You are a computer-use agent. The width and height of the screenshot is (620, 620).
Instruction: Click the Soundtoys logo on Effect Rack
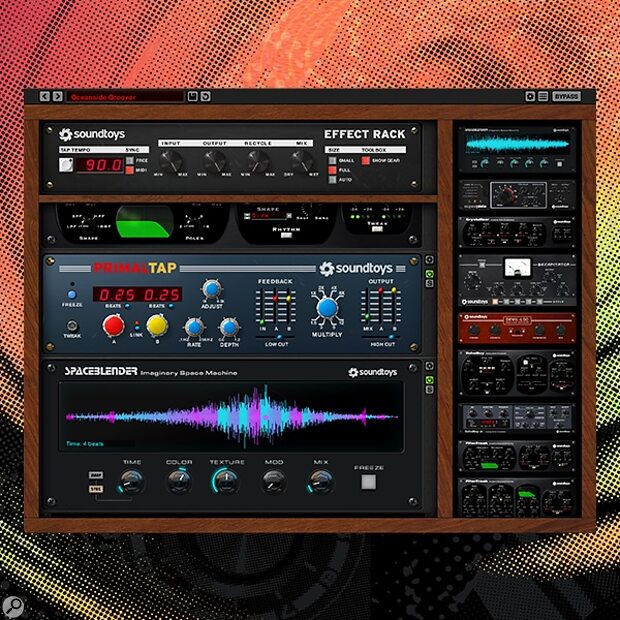click(x=92, y=134)
